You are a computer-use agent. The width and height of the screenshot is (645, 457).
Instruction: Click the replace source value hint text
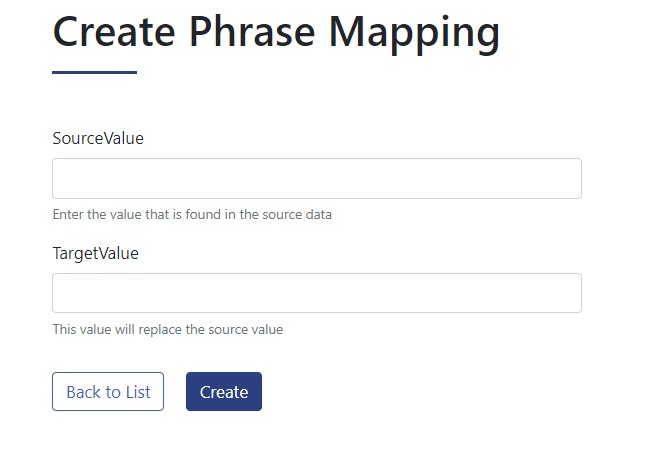(x=167, y=330)
